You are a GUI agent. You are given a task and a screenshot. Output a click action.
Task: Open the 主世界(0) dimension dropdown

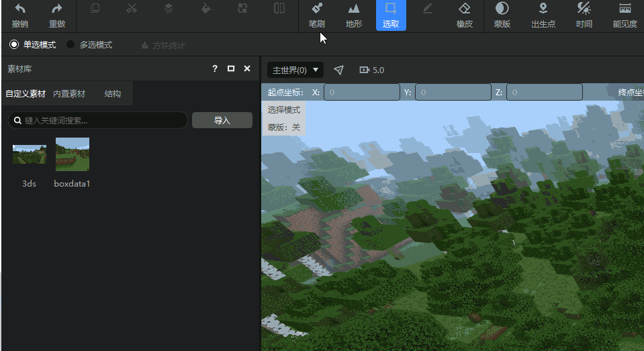tap(295, 70)
